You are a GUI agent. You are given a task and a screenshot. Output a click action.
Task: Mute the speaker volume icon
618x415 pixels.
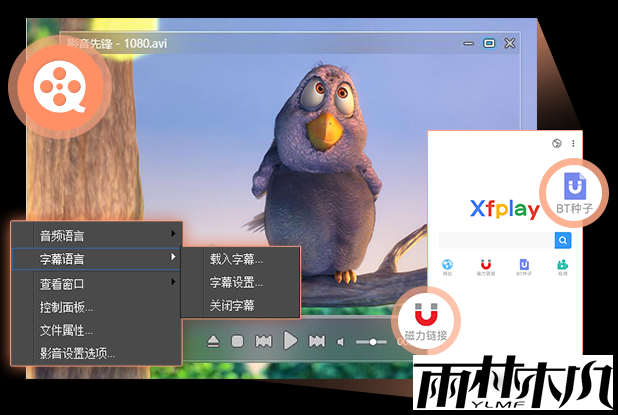pyautogui.click(x=341, y=342)
